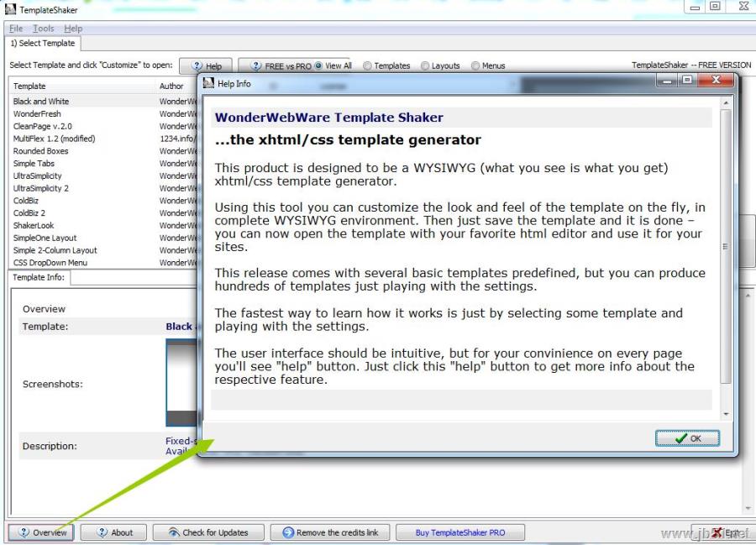Click the Help Info dialog scrollbar up arrow
The height and width of the screenshot is (545, 756).
point(726,102)
